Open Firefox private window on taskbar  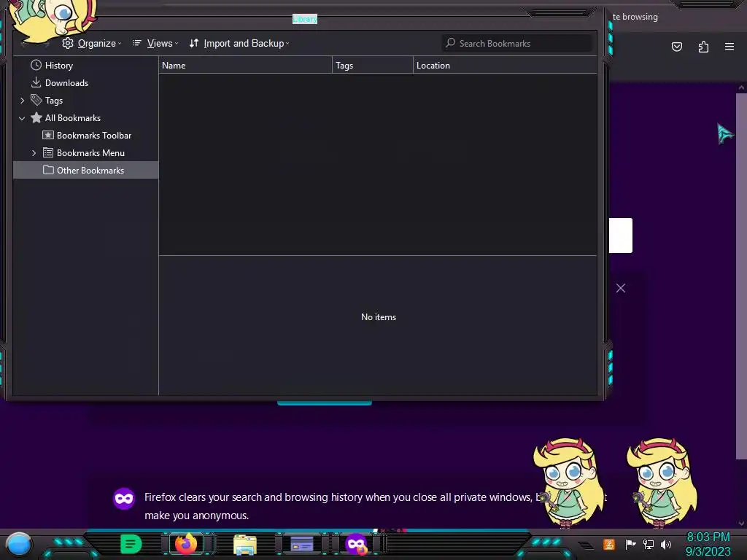(356, 544)
